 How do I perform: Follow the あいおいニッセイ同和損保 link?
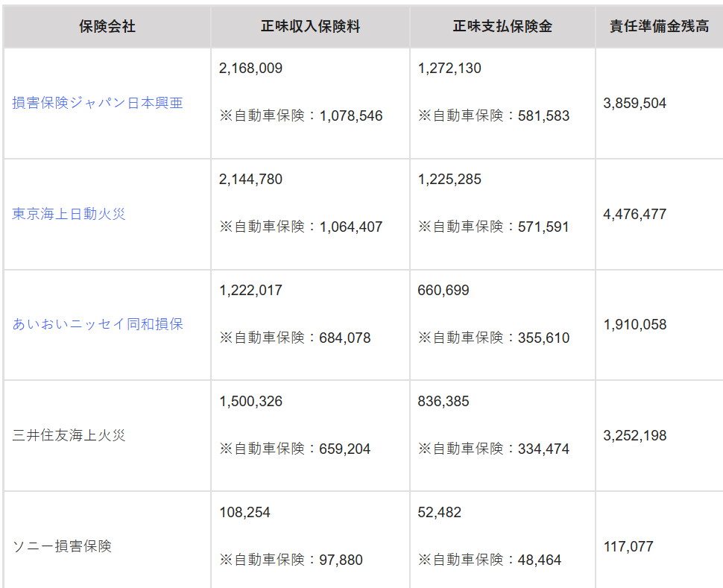(98, 324)
